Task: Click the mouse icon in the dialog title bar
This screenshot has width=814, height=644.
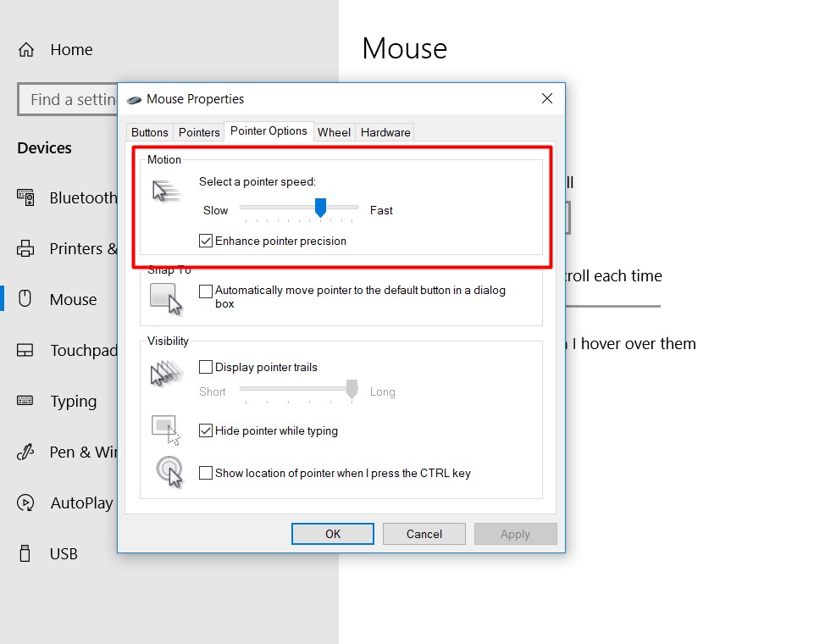Action: (x=134, y=99)
